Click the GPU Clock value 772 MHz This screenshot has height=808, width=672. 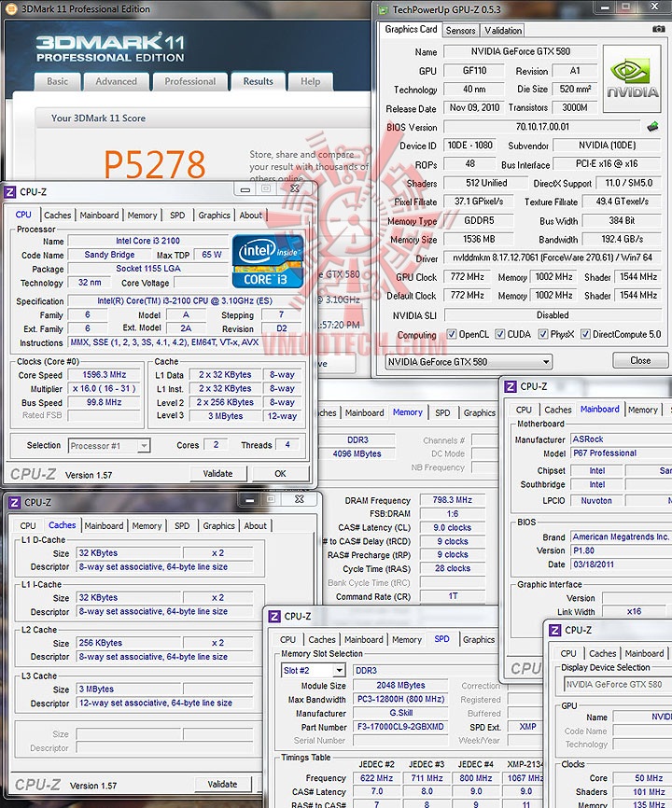coord(468,277)
